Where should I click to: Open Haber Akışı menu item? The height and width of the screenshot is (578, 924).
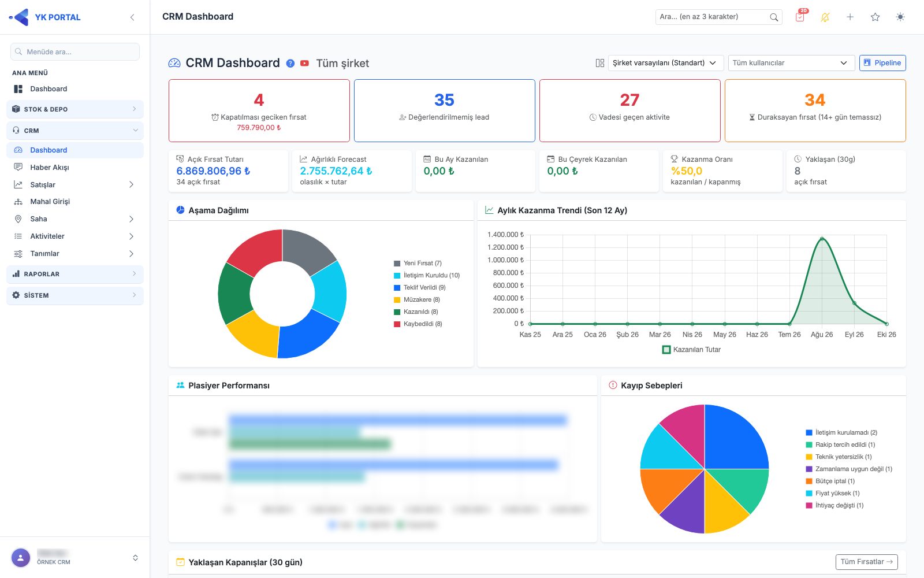(75, 168)
